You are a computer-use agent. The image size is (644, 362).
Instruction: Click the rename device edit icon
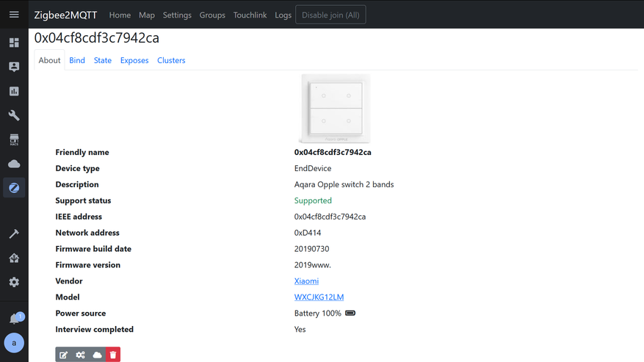(x=64, y=355)
